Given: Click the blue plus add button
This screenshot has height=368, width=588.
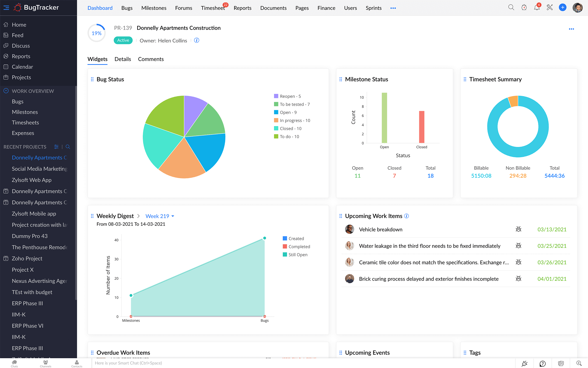Looking at the screenshot, I should point(562,8).
